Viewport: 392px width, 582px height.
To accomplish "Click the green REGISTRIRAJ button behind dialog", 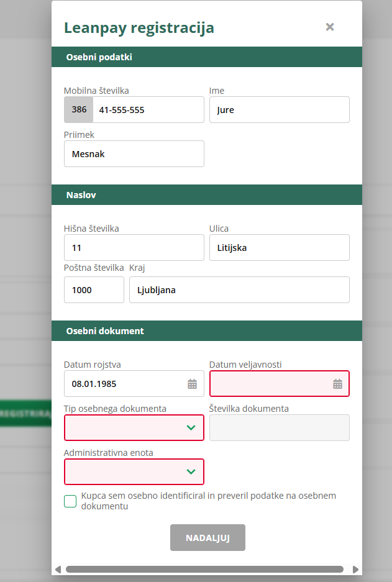I will [x=25, y=414].
